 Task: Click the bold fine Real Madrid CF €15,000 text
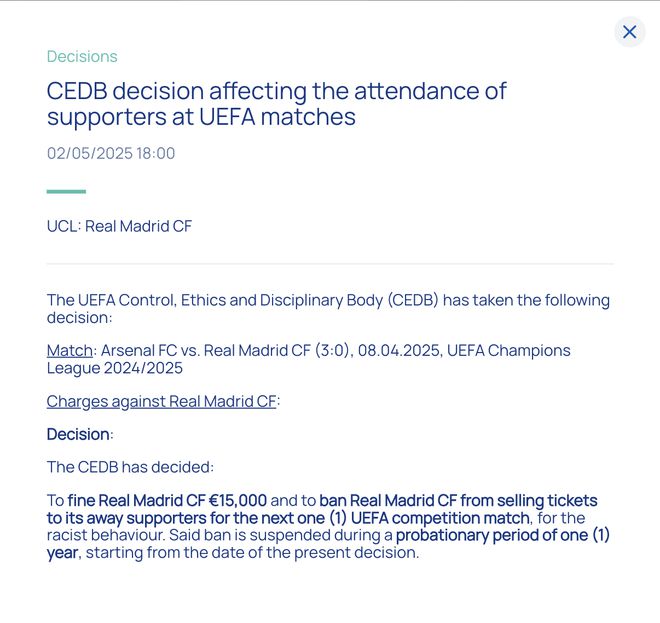tap(167, 500)
